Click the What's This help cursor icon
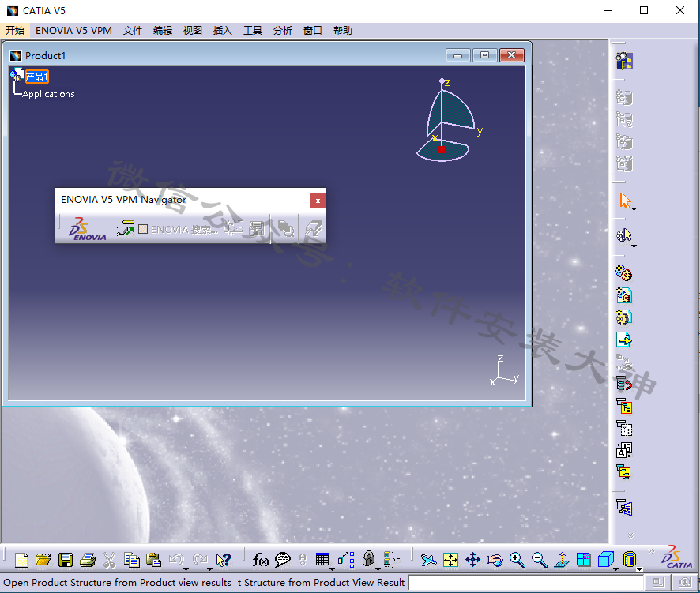This screenshot has width=700, height=593. pyautogui.click(x=224, y=560)
